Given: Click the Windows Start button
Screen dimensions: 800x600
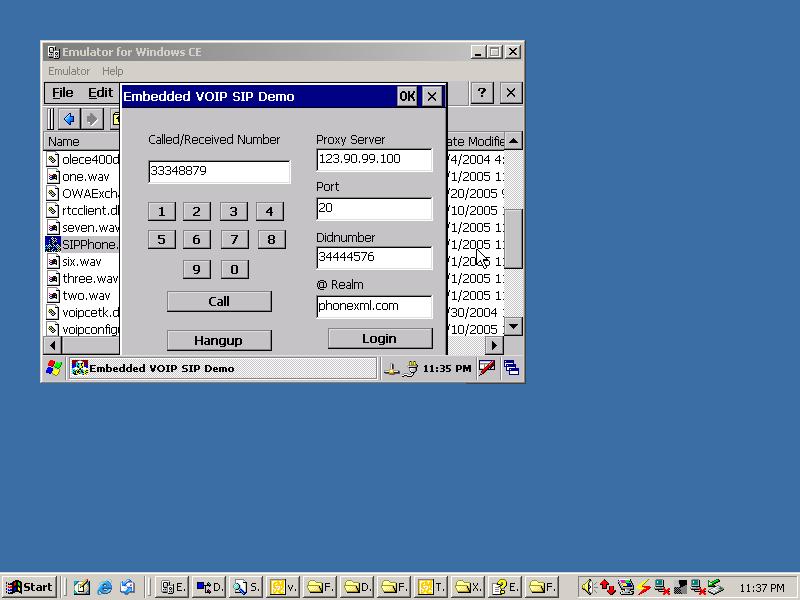Looking at the screenshot, I should [x=30, y=587].
